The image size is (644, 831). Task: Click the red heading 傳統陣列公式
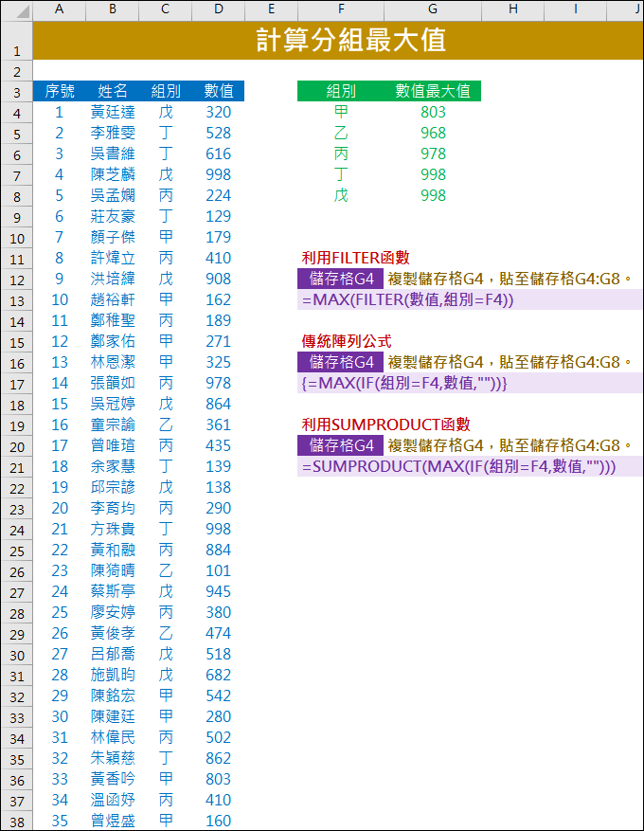click(x=347, y=341)
